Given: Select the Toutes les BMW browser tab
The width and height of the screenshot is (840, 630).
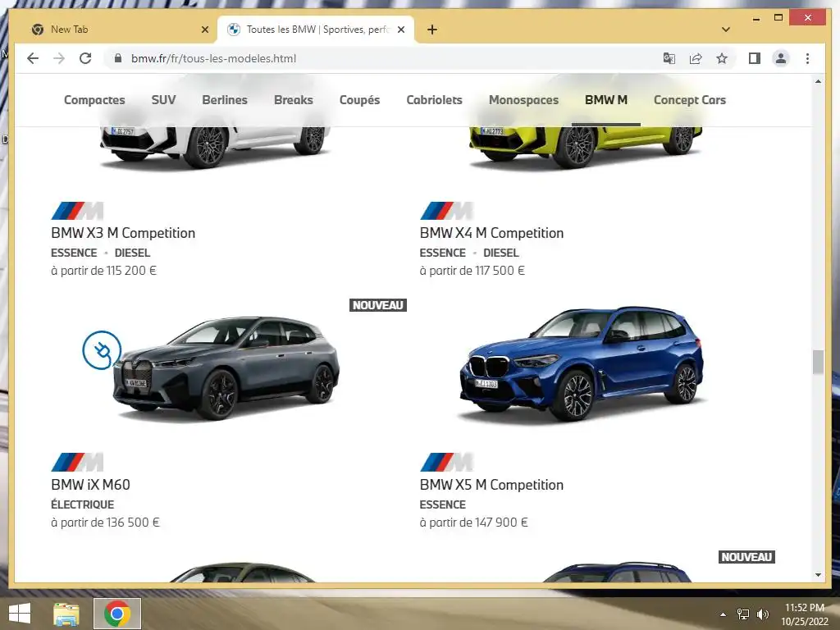Looking at the screenshot, I should (316, 30).
